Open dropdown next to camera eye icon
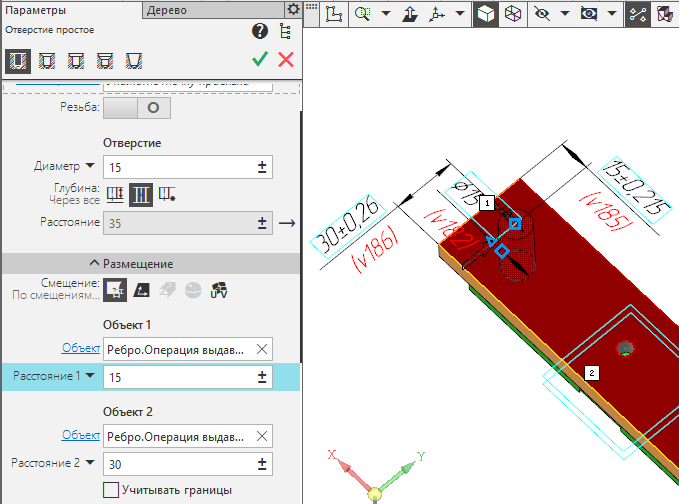This screenshot has width=679, height=504. tap(612, 14)
